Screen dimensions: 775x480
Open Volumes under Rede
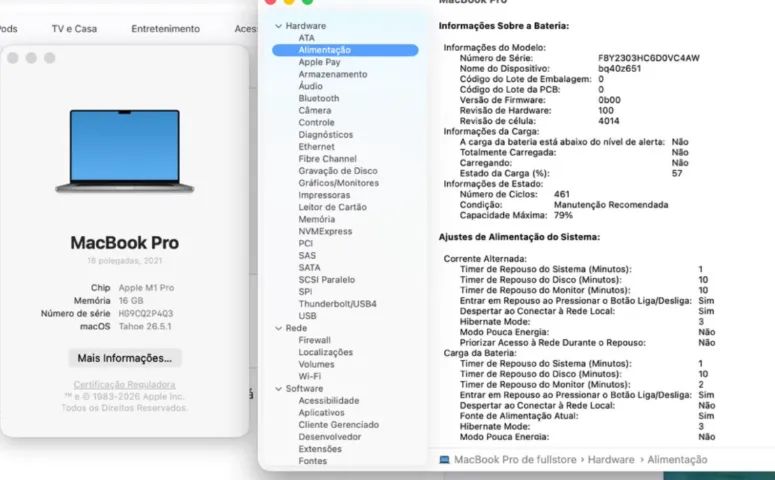click(316, 364)
